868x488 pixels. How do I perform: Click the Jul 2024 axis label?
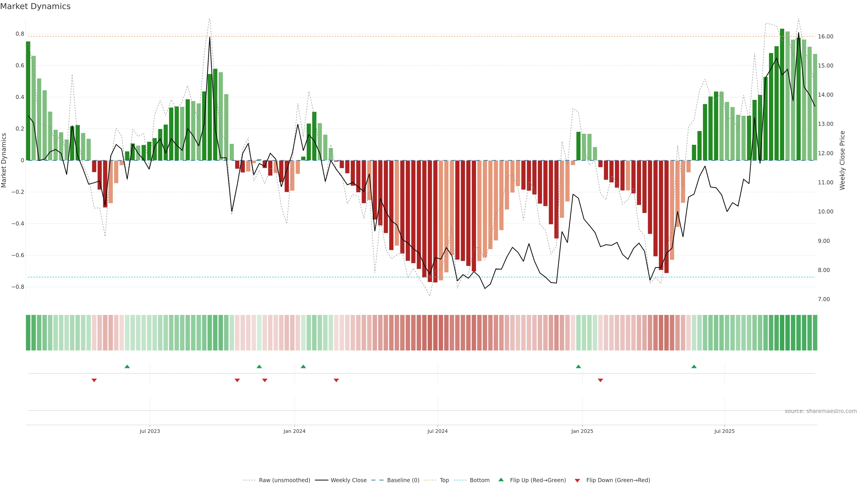(x=437, y=431)
